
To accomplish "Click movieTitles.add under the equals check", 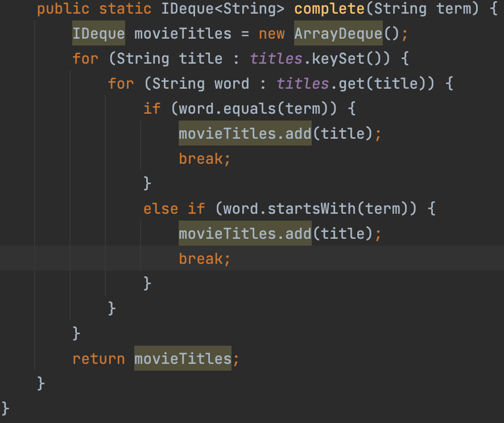I will click(245, 134).
